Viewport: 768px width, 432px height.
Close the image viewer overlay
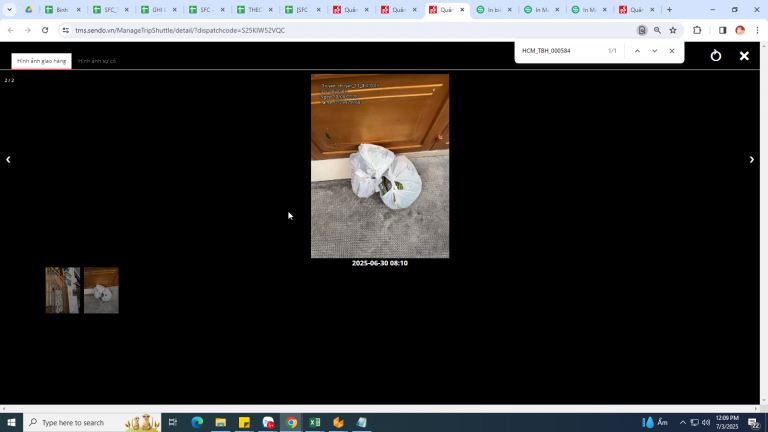coord(744,56)
